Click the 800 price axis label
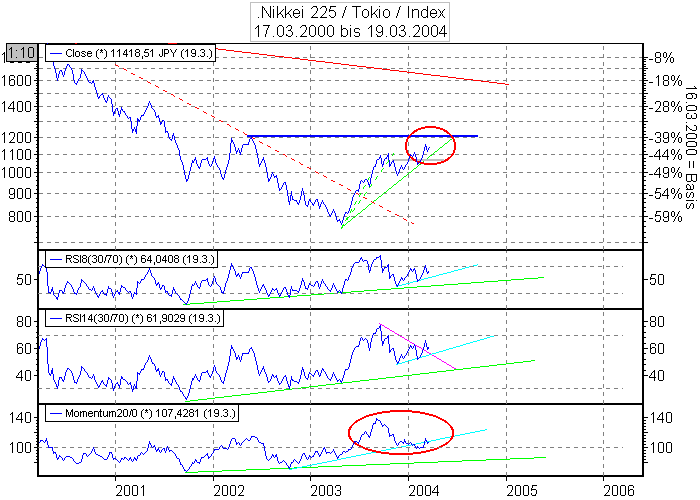This screenshot has height=500, width=700. (21, 217)
